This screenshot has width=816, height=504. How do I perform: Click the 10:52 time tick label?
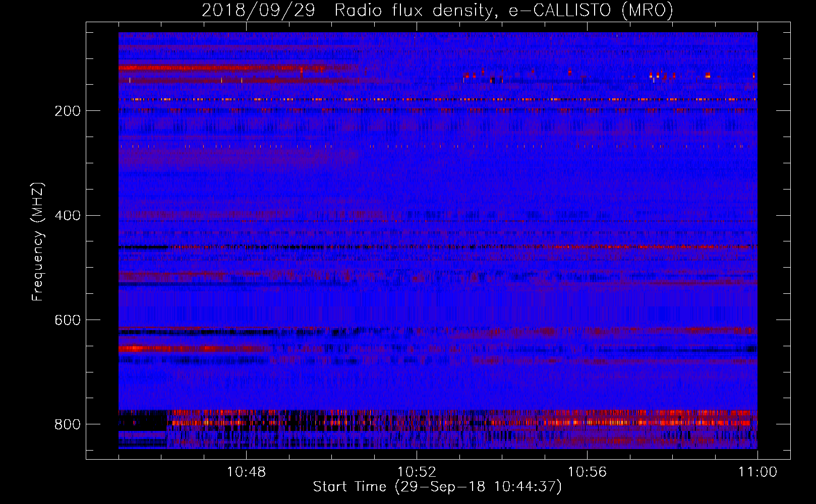[417, 472]
